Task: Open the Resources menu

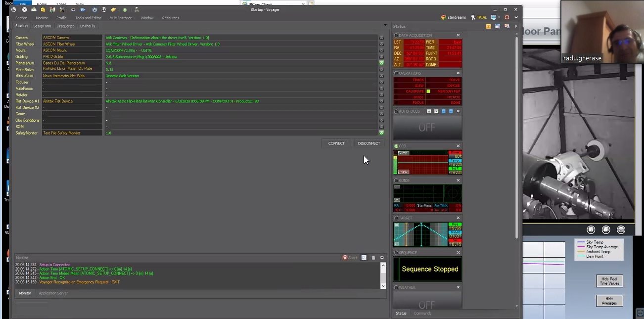Action: 171,18
